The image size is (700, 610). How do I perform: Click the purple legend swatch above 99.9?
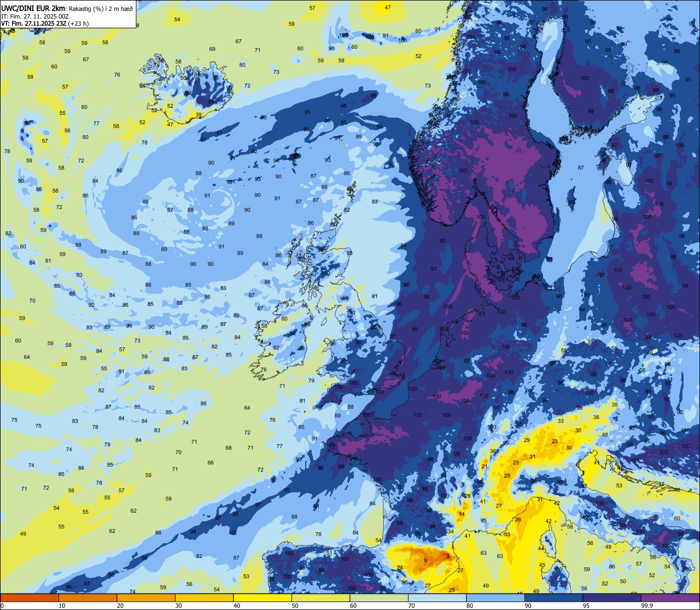pyautogui.click(x=670, y=597)
